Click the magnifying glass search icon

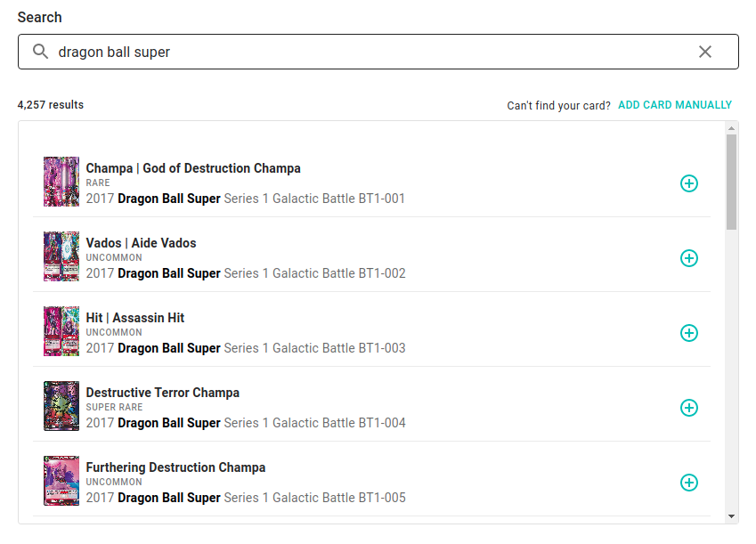(x=40, y=52)
